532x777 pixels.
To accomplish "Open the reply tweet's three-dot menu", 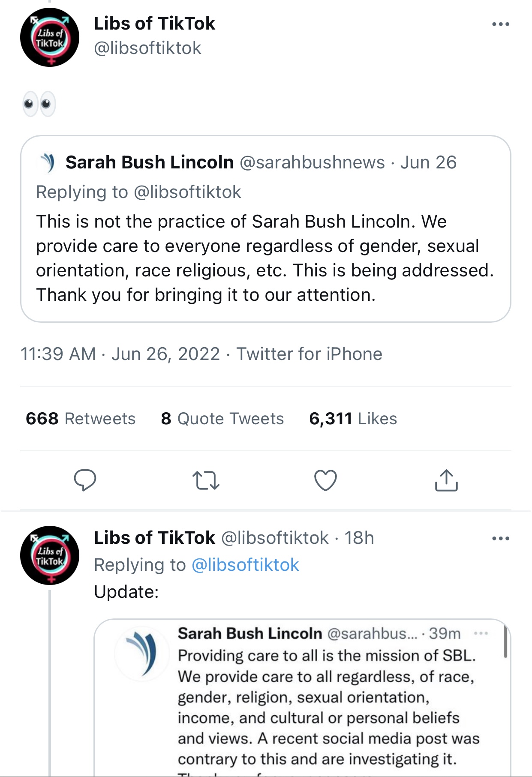I will click(x=501, y=539).
